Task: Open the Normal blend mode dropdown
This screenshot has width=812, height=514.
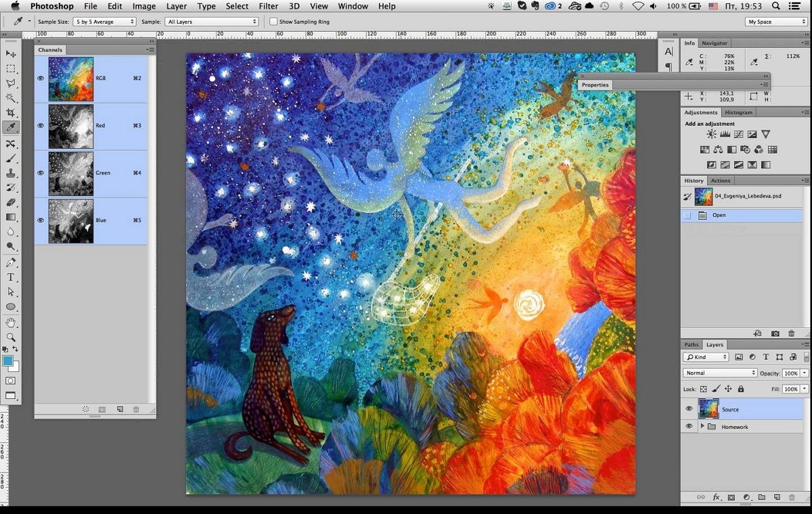Action: coord(720,373)
